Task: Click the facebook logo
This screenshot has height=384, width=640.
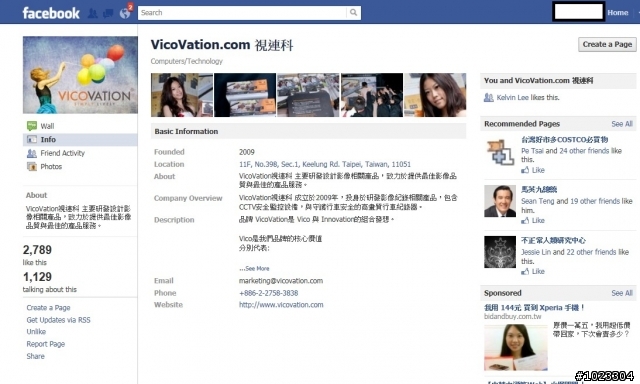Action: click(51, 13)
